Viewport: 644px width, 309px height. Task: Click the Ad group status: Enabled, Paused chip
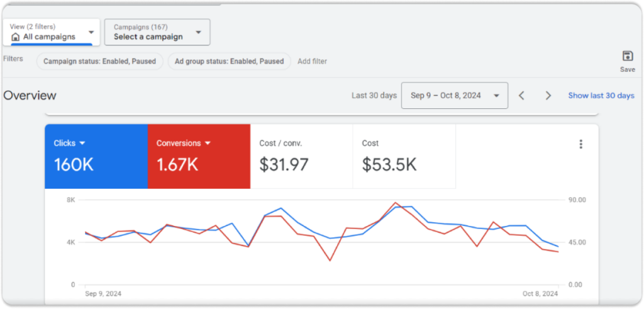[x=229, y=61]
